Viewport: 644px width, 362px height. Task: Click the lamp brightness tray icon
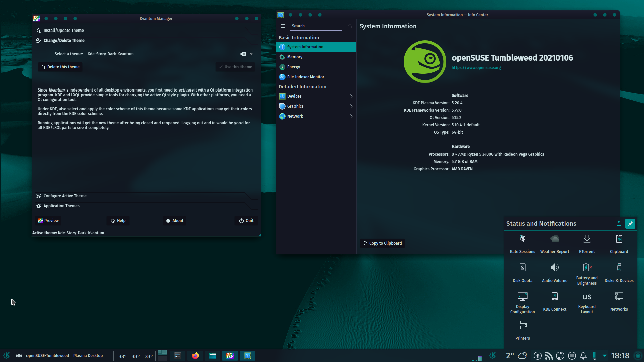(595, 356)
